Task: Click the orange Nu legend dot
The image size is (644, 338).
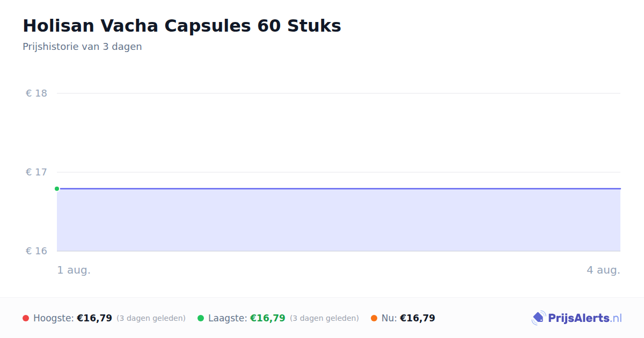Action: tap(374, 318)
